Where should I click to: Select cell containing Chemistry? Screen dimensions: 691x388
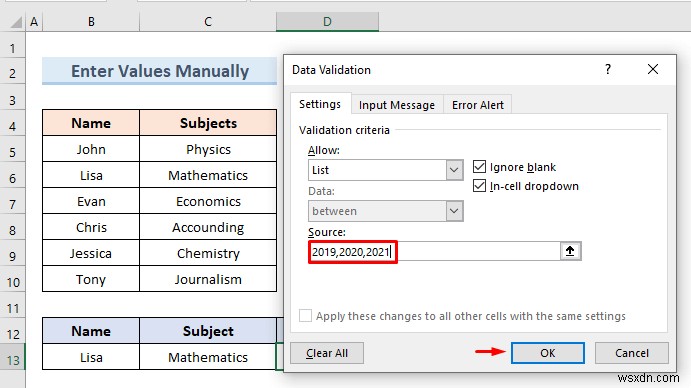tap(208, 253)
